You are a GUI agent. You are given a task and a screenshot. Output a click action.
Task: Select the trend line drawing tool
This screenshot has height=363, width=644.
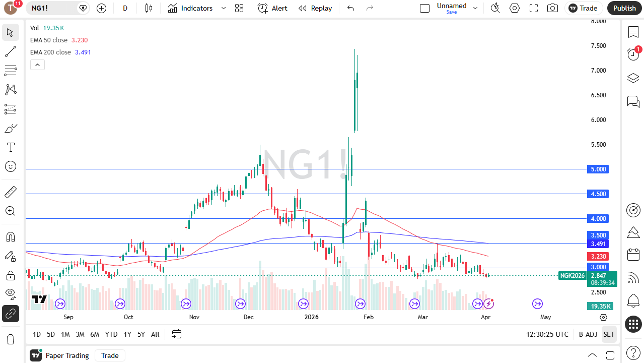pyautogui.click(x=10, y=51)
